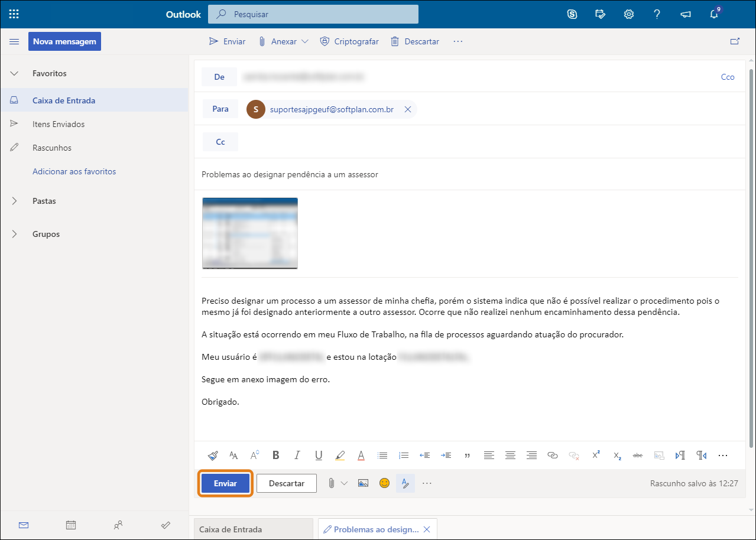This screenshot has width=756, height=540.
Task: Insert emoji using the smiley icon
Action: pos(384,483)
